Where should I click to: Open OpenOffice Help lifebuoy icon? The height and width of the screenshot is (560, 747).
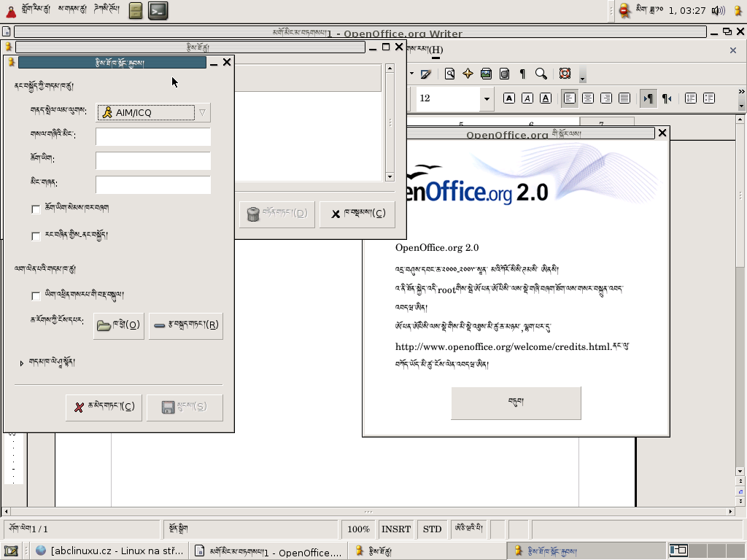565,74
